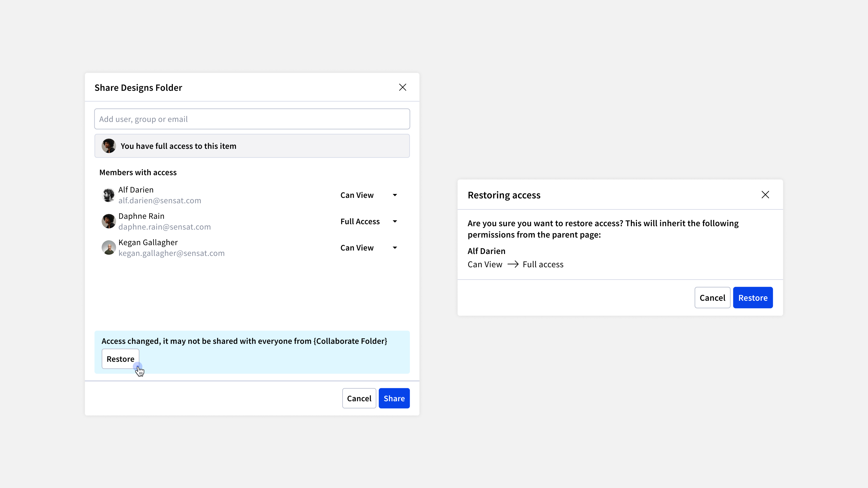Select the email kegan.gallagher@sensat.com

[172, 253]
